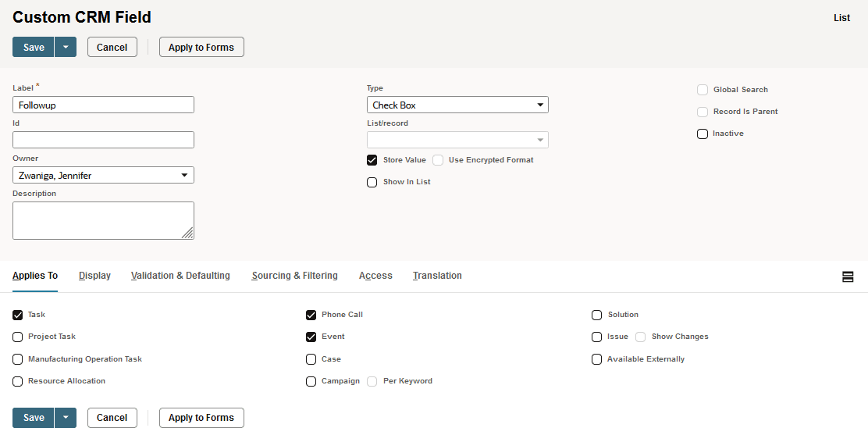Open Validation & Defaulting tab
Screen dimensions: 868x435
[x=180, y=276]
